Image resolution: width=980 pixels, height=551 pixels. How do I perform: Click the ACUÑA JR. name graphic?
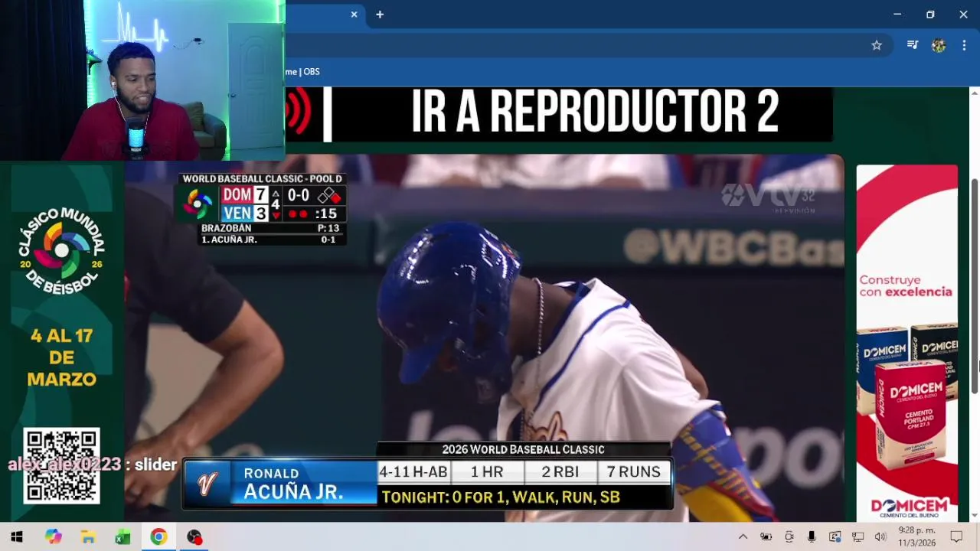click(293, 491)
